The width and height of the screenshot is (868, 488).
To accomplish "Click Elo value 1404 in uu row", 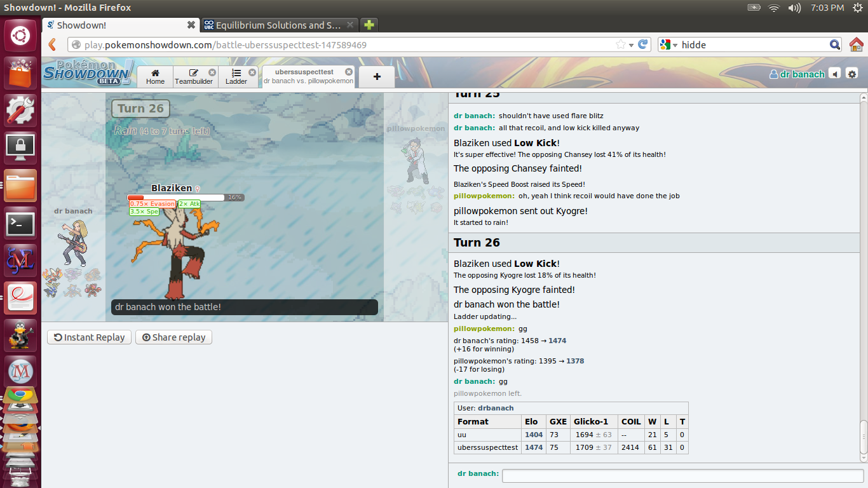I will tap(534, 435).
